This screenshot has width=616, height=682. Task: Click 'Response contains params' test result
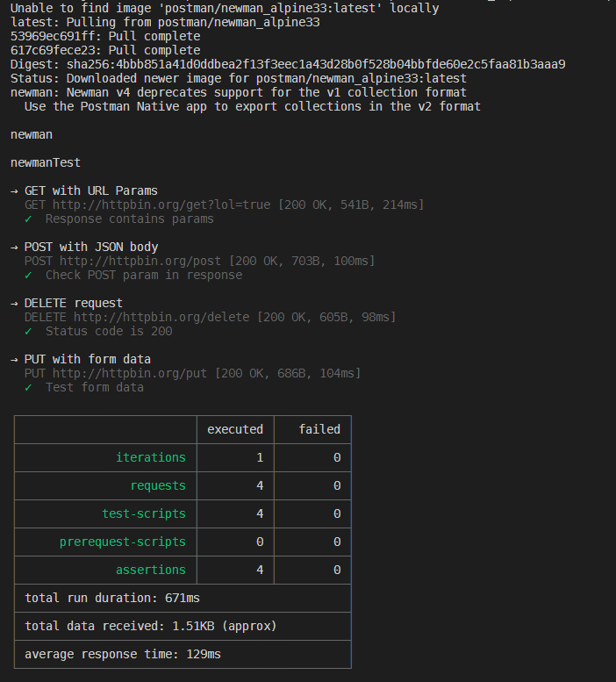pos(130,219)
